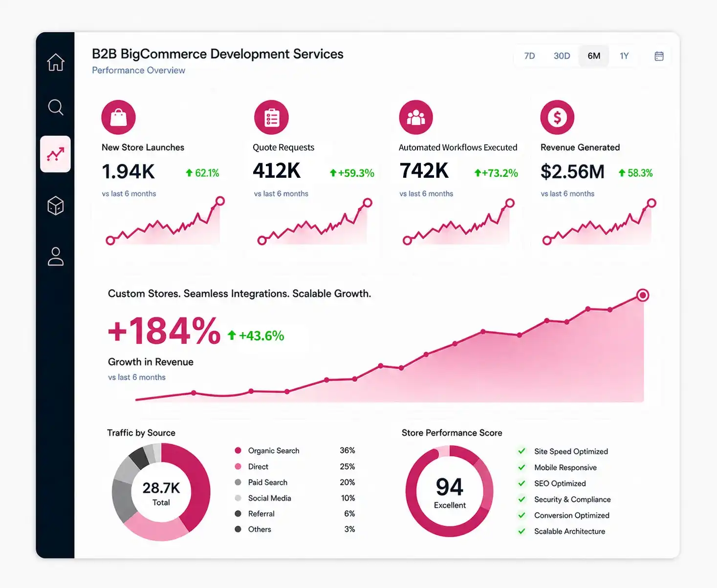Image resolution: width=717 pixels, height=588 pixels.
Task: Open the user profile icon in the sidebar
Action: pyautogui.click(x=56, y=256)
